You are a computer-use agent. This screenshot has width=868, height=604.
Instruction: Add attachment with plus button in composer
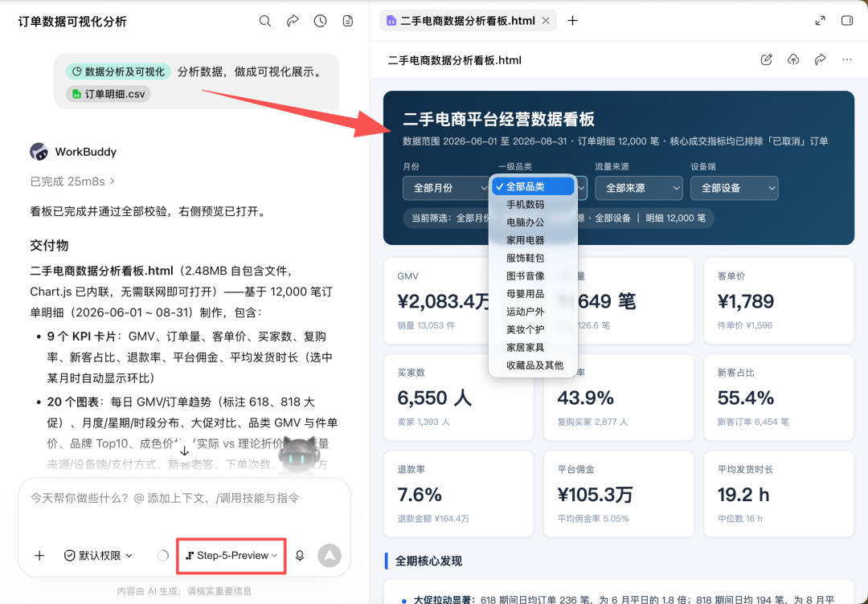tap(39, 555)
